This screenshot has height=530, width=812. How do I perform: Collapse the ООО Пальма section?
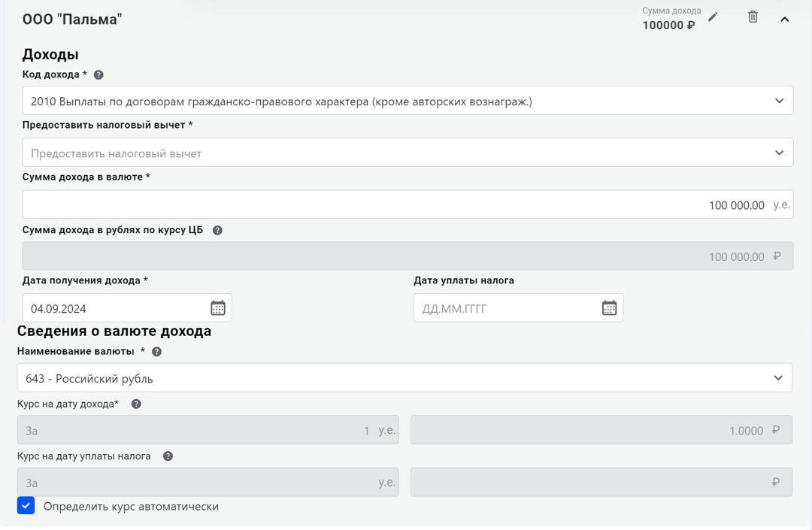tap(784, 20)
